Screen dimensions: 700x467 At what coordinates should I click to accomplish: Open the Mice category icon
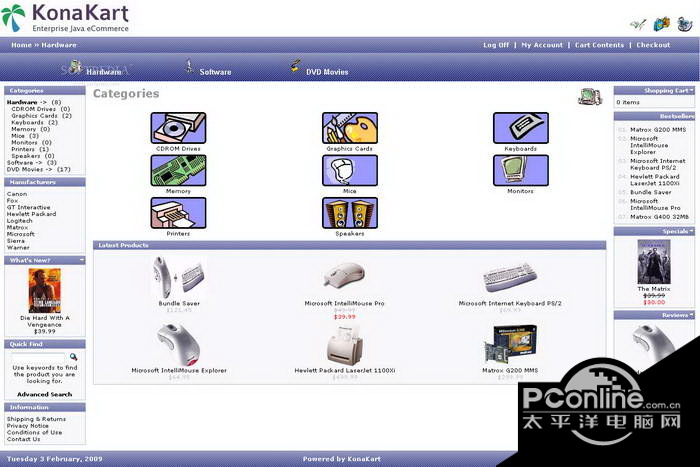(x=350, y=170)
